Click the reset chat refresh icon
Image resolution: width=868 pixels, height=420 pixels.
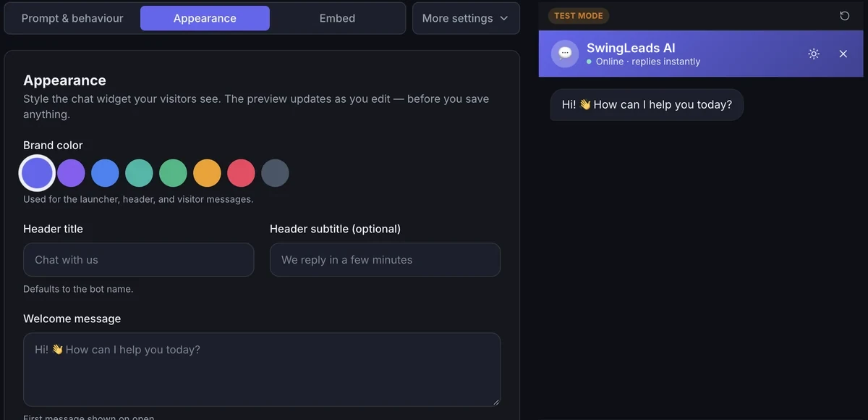click(844, 15)
